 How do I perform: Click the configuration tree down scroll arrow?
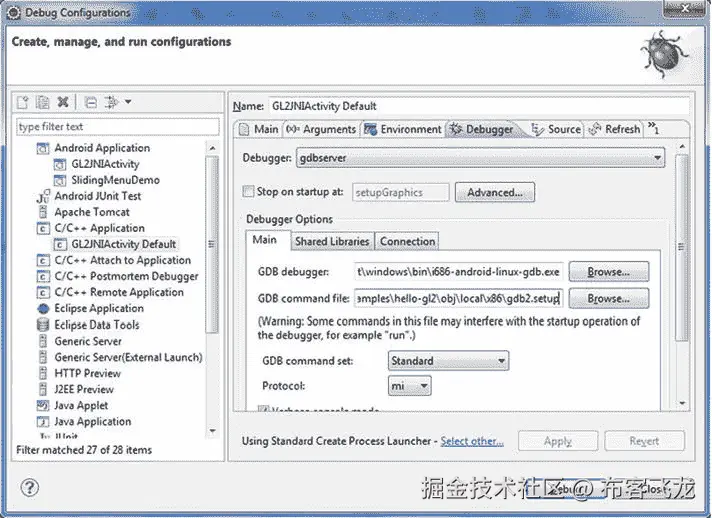(212, 430)
